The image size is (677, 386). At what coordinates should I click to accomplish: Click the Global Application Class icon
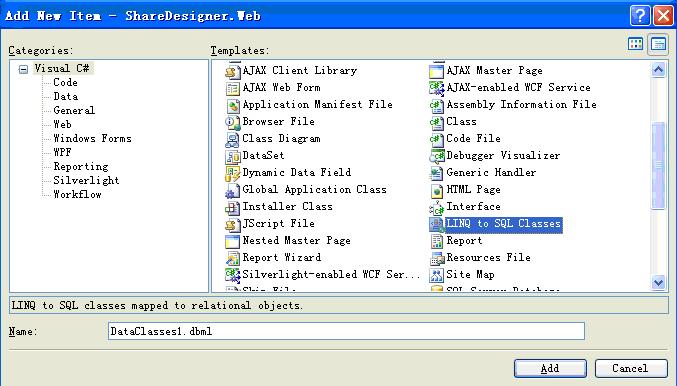click(x=232, y=190)
